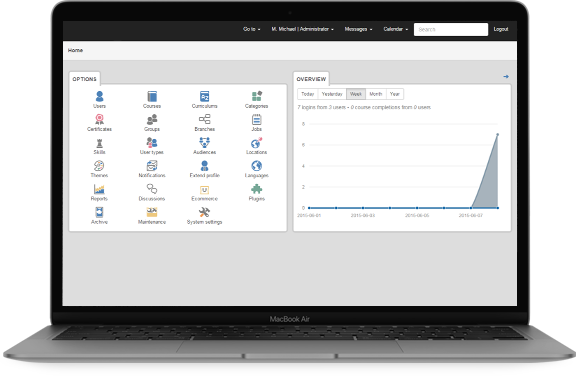Viewport: 576px width, 376px height.
Task: Open the Users icon in Options
Action: (x=99, y=96)
